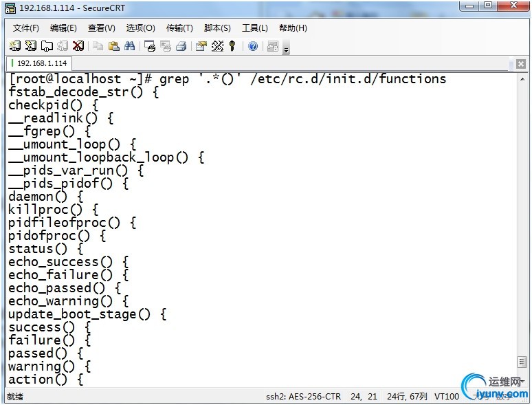Click the line '__pids_var_run() {'

(76, 171)
